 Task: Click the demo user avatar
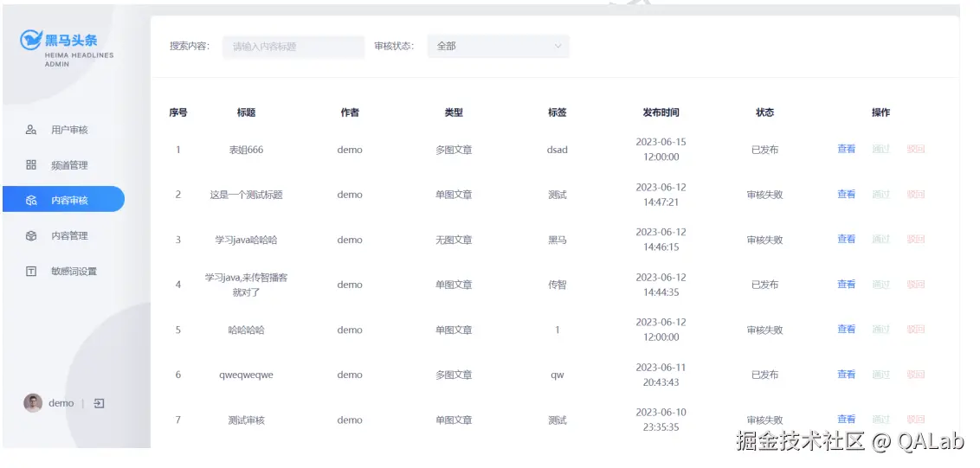point(33,403)
